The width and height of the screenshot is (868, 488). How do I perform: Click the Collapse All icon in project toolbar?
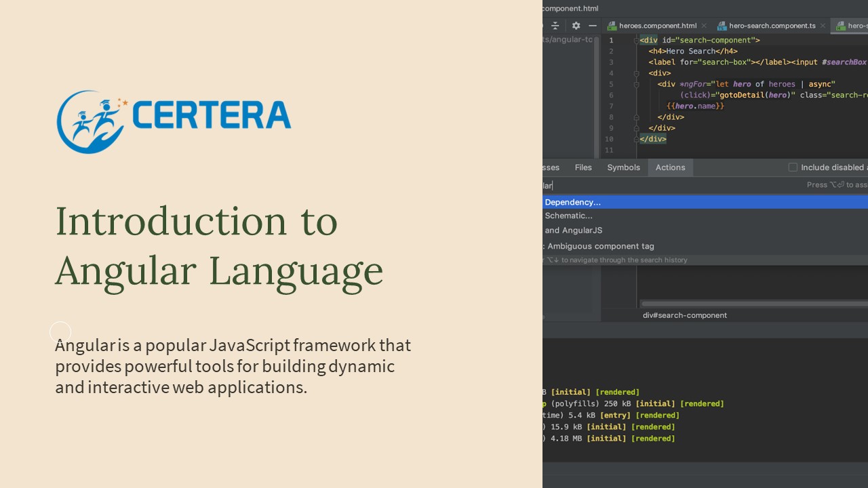pyautogui.click(x=555, y=26)
